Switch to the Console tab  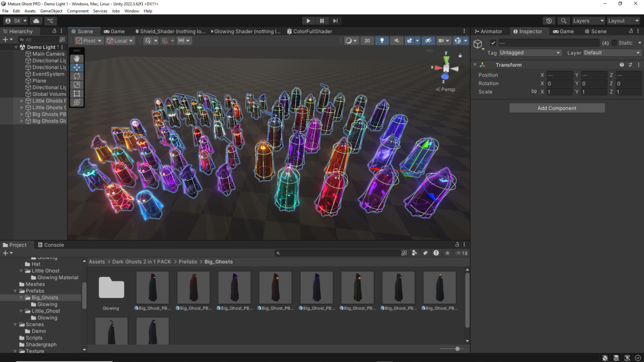pos(50,245)
